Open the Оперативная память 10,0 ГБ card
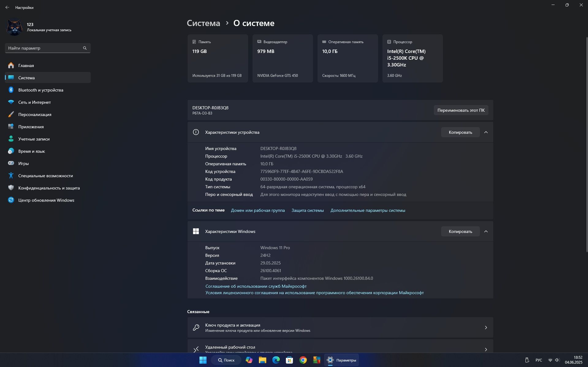Viewport: 588px width, 367px height. (348, 58)
